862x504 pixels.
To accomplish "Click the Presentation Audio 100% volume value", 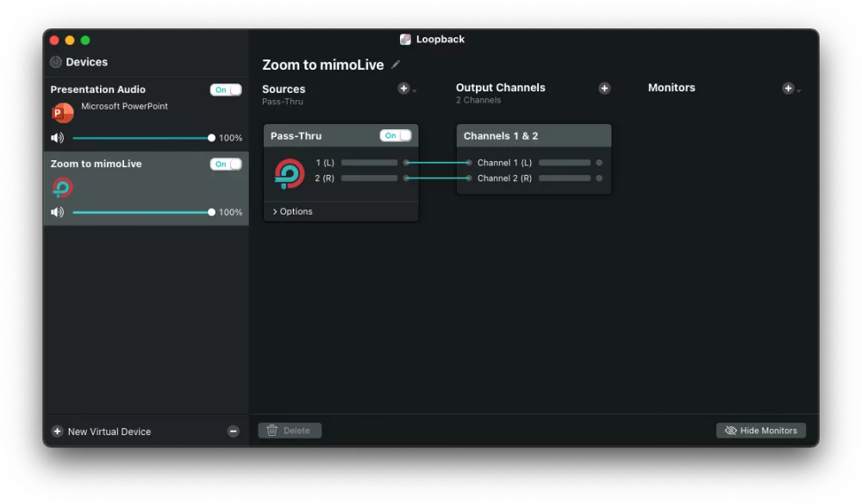I will coord(230,138).
